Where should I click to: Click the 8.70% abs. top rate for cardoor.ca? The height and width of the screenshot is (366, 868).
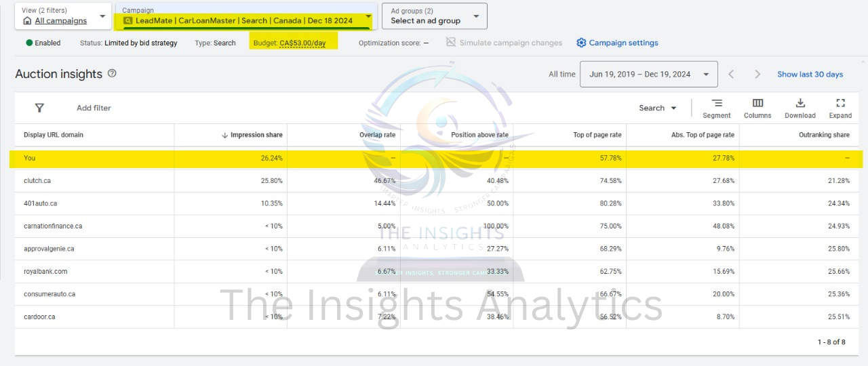(725, 317)
